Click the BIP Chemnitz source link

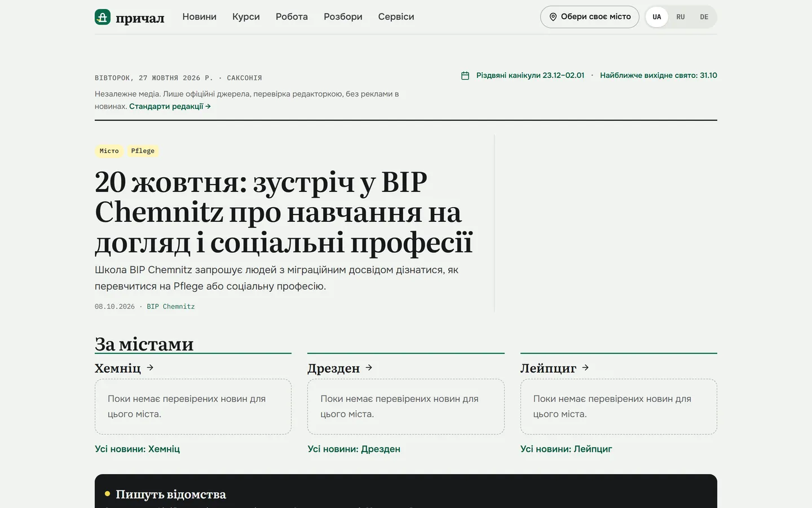click(x=171, y=306)
